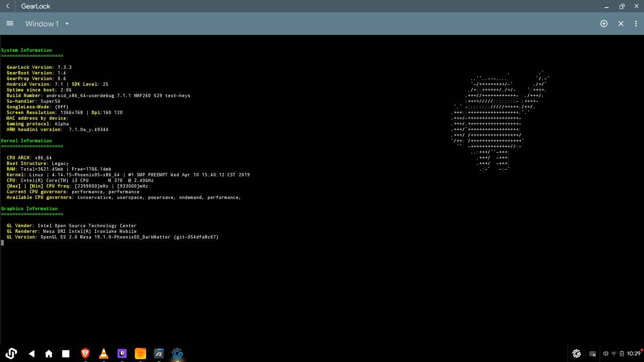
Task: Open VLC media player from taskbar
Action: 104,354
